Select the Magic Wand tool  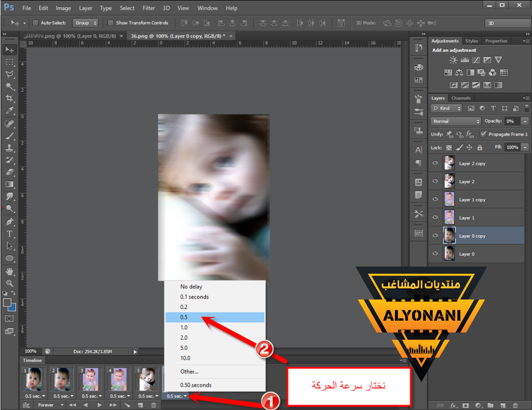9,86
